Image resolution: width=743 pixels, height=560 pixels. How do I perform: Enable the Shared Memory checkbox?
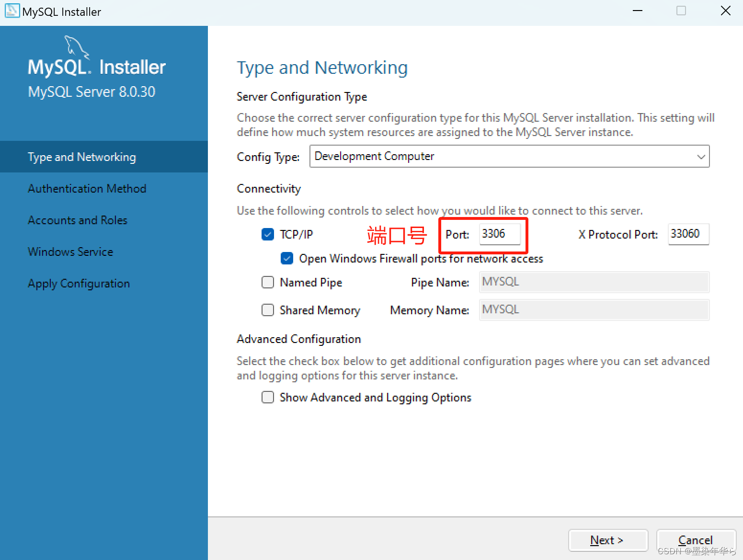[268, 310]
